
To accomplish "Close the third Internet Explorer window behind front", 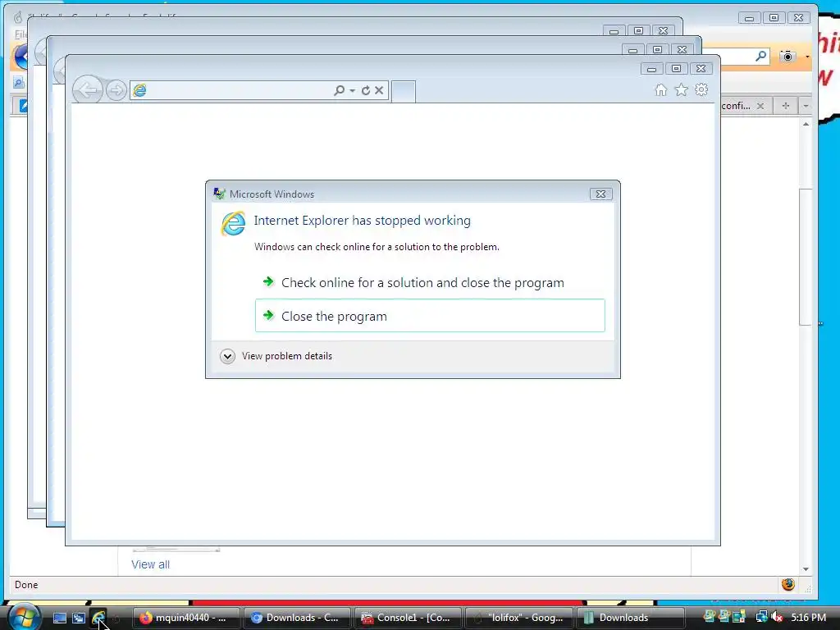I will point(663,31).
